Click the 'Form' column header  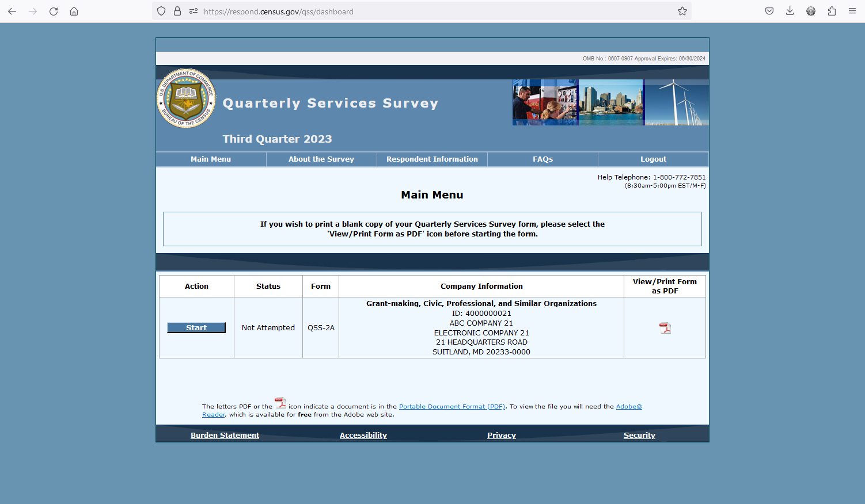tap(321, 287)
